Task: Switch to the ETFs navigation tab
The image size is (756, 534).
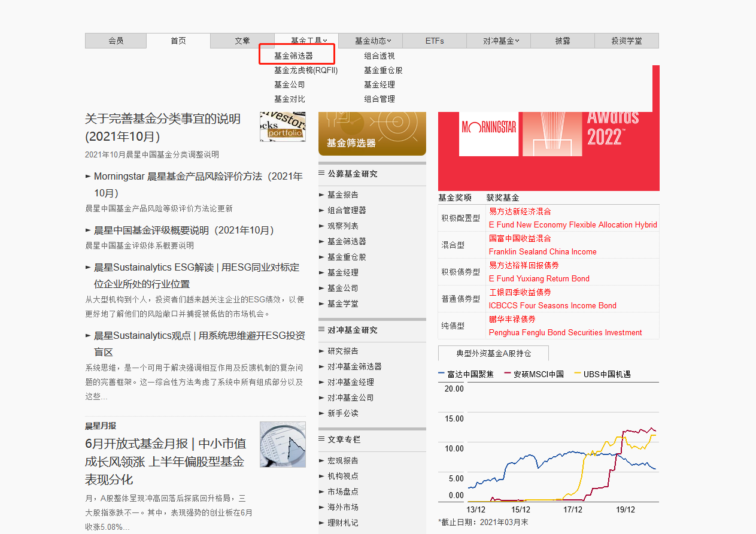Action: click(435, 40)
